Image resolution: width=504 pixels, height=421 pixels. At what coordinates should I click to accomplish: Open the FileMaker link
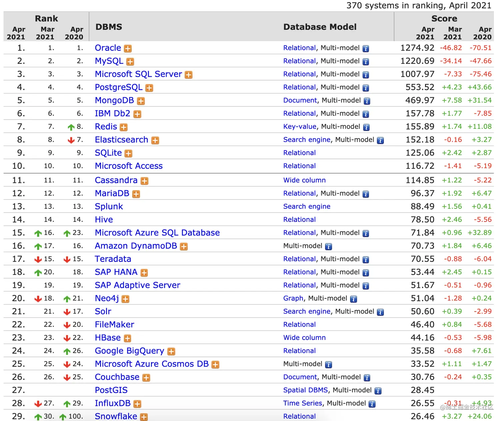(x=115, y=325)
